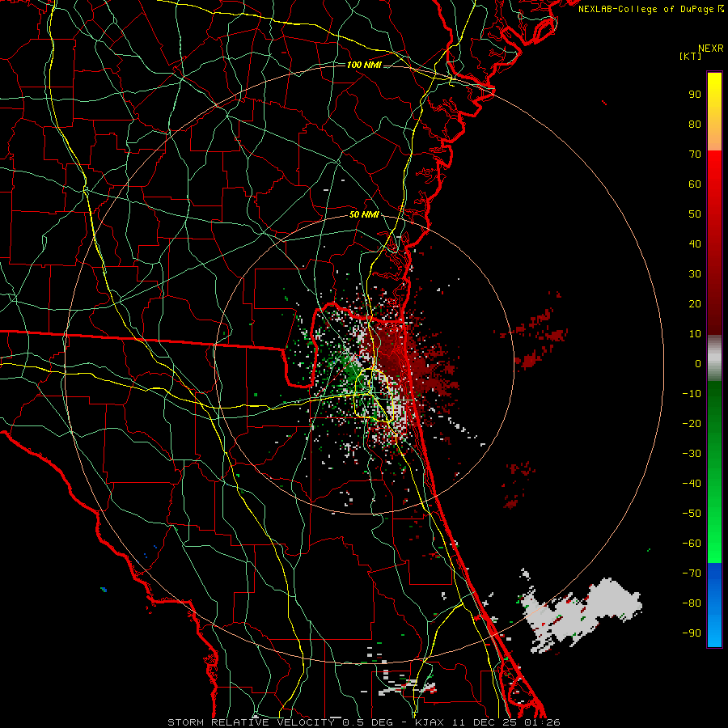Click the -20 value on velocity scale
The height and width of the screenshot is (728, 728).
692,423
